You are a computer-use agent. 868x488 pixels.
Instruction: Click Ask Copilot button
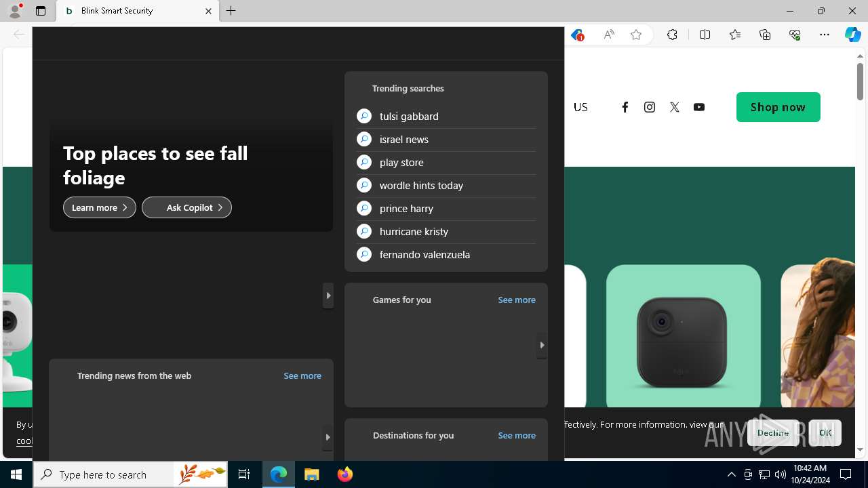pos(186,207)
